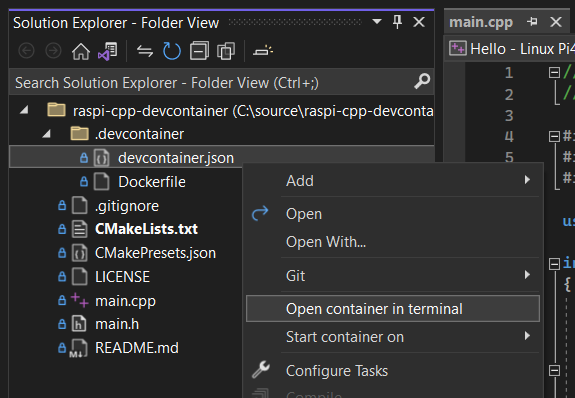This screenshot has height=398, width=575.
Task: Click the Preview Selected Items toolbar icon
Action: (263, 51)
